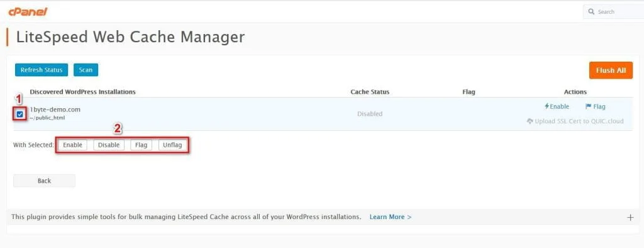
Task: Click the Refresh Status button
Action: [42, 70]
